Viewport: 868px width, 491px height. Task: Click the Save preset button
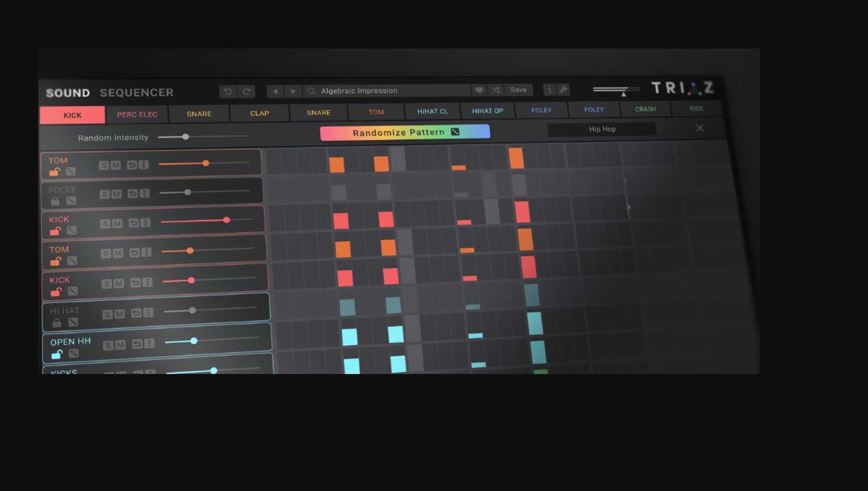pos(518,90)
